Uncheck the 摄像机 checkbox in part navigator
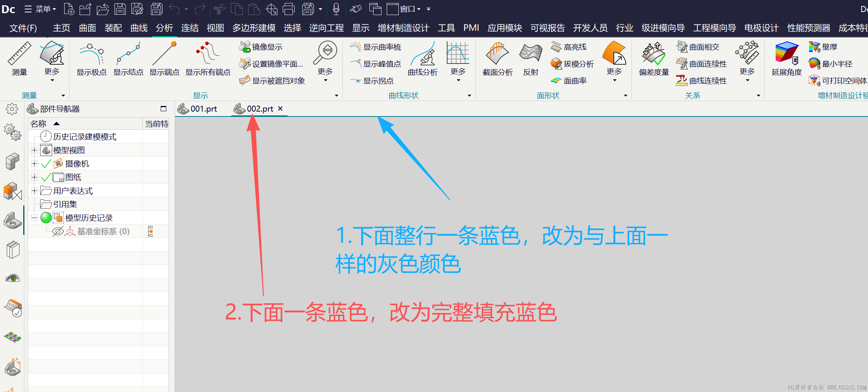 coord(46,163)
